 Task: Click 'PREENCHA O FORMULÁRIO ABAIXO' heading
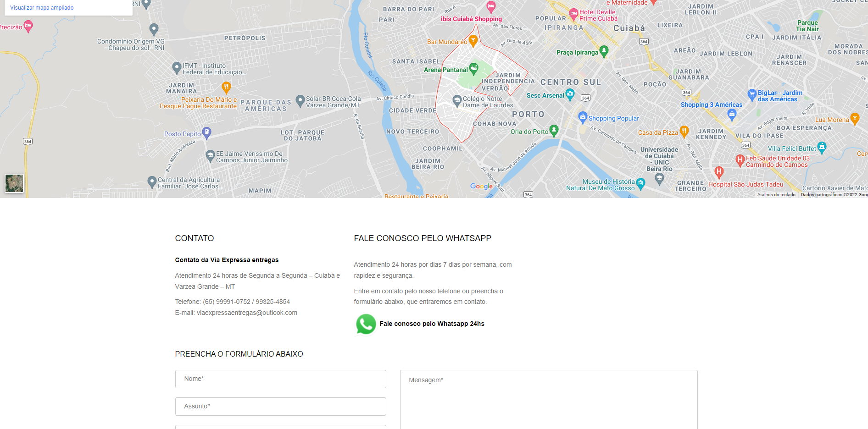tap(239, 354)
